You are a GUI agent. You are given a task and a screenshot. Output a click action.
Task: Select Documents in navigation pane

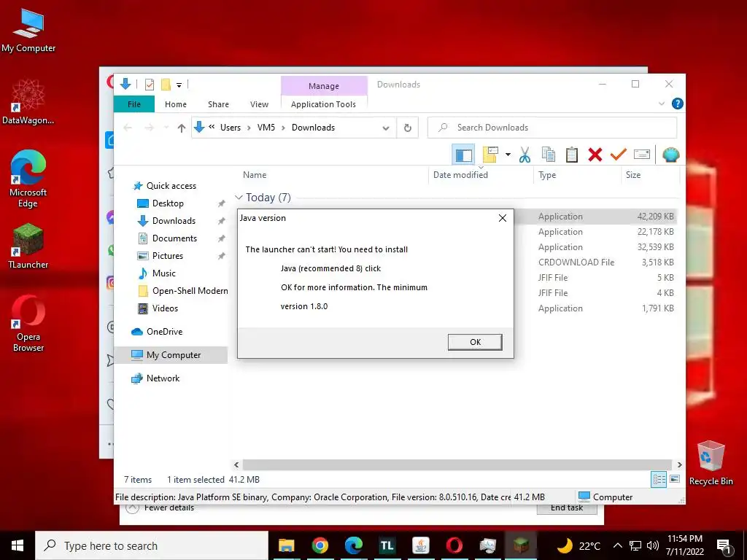[x=174, y=238]
